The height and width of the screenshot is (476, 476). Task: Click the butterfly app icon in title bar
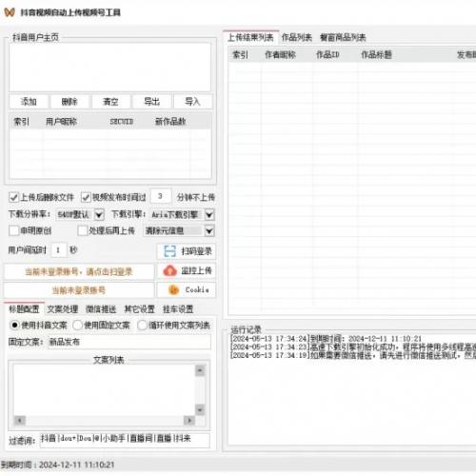click(10, 12)
